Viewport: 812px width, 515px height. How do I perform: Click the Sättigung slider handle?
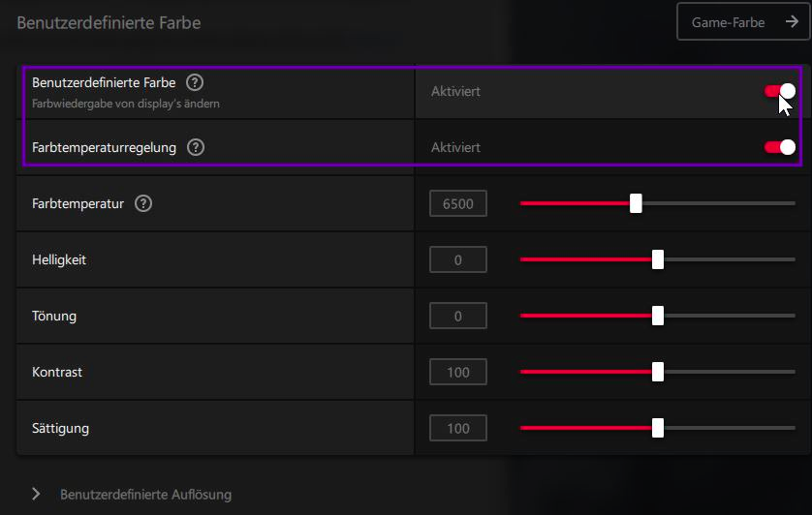point(658,428)
